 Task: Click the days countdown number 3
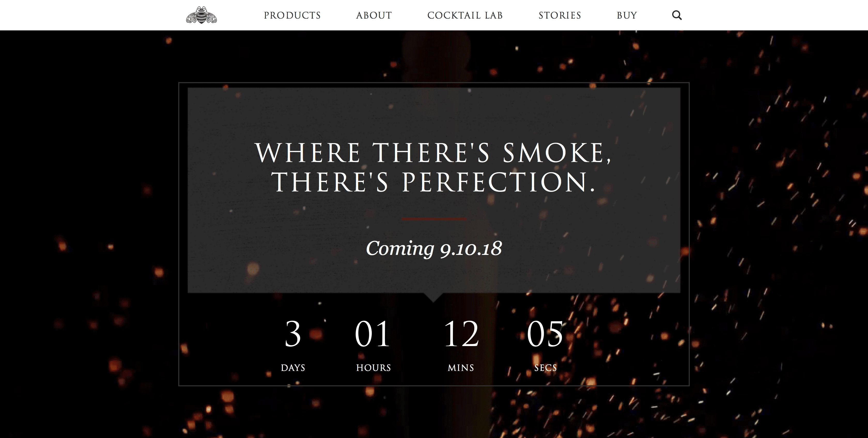point(293,334)
